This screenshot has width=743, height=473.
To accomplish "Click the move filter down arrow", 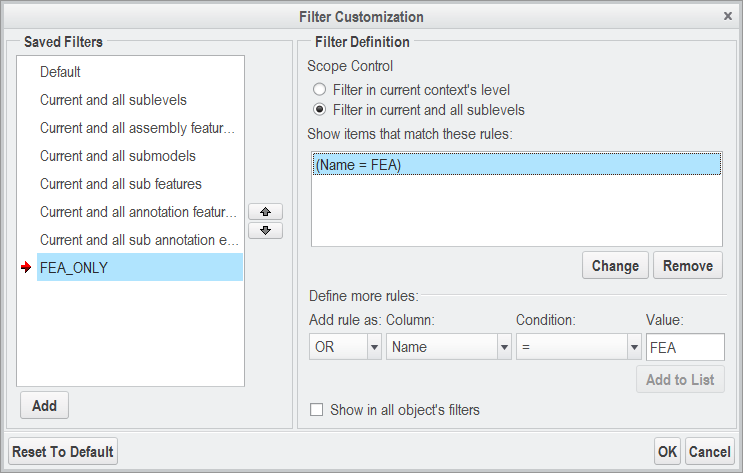I will point(265,230).
